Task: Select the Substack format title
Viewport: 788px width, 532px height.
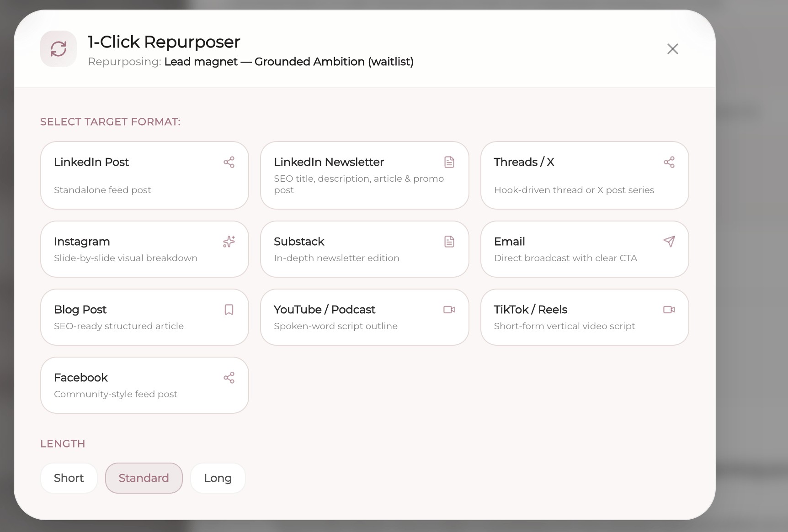Action: (x=299, y=242)
